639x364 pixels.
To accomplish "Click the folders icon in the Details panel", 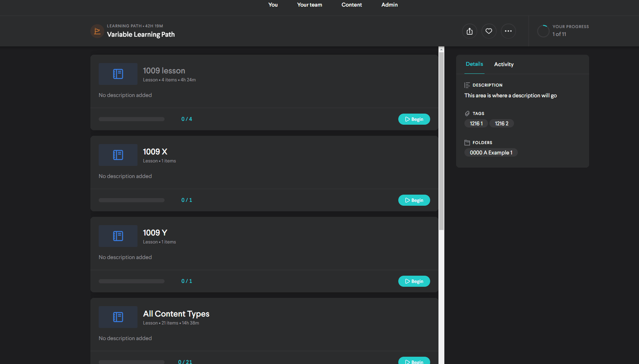I will (467, 142).
